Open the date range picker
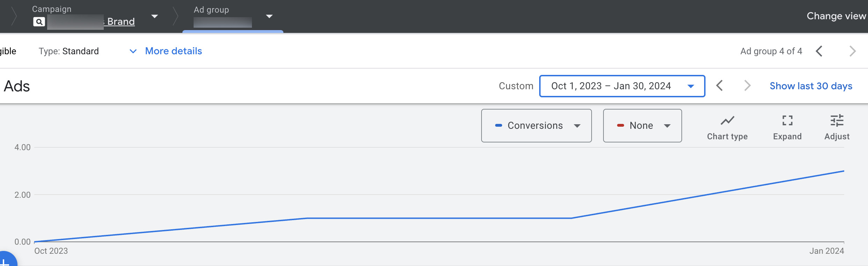868x266 pixels. click(x=622, y=86)
